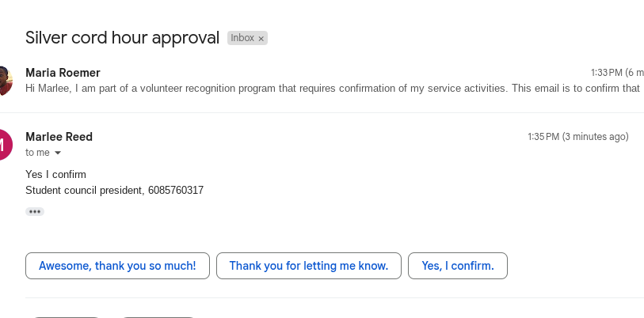The width and height of the screenshot is (644, 318).
Task: Choose 'Thank you for letting me know.' reply
Action: click(x=309, y=266)
